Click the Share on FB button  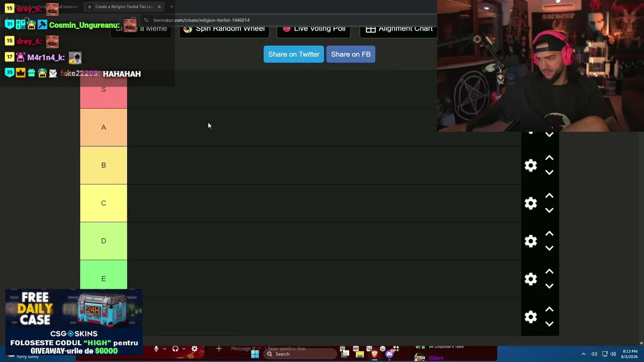[351, 54]
